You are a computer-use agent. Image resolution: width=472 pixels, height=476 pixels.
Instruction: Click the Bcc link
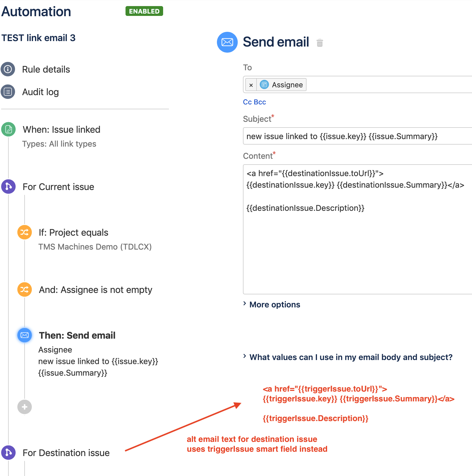tap(260, 102)
